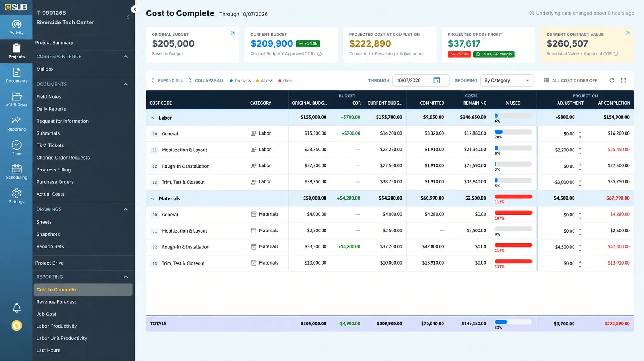Screen dimensions: 644x361
Task: Open the user profile avatar
Action: tap(17, 326)
